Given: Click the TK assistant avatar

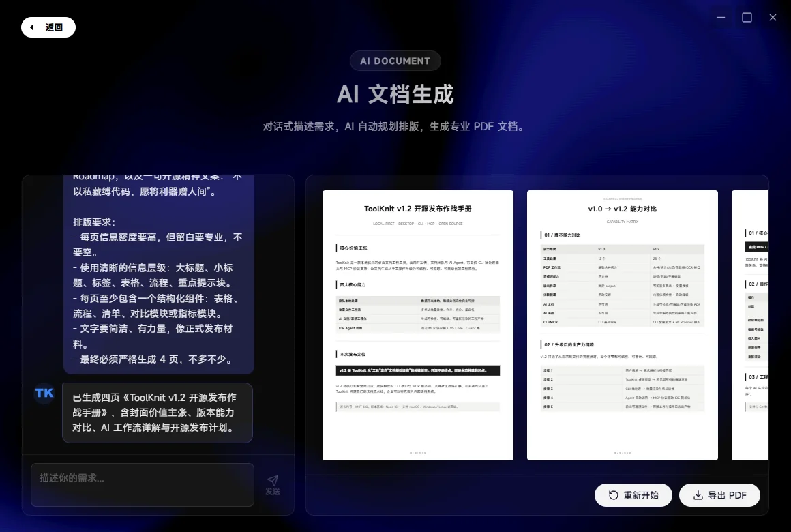Looking at the screenshot, I should click(x=44, y=393).
